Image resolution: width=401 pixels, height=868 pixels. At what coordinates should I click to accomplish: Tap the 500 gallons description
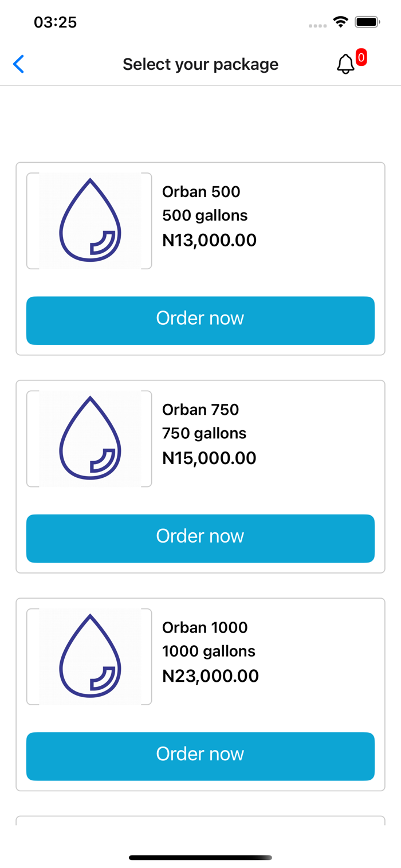click(x=205, y=215)
